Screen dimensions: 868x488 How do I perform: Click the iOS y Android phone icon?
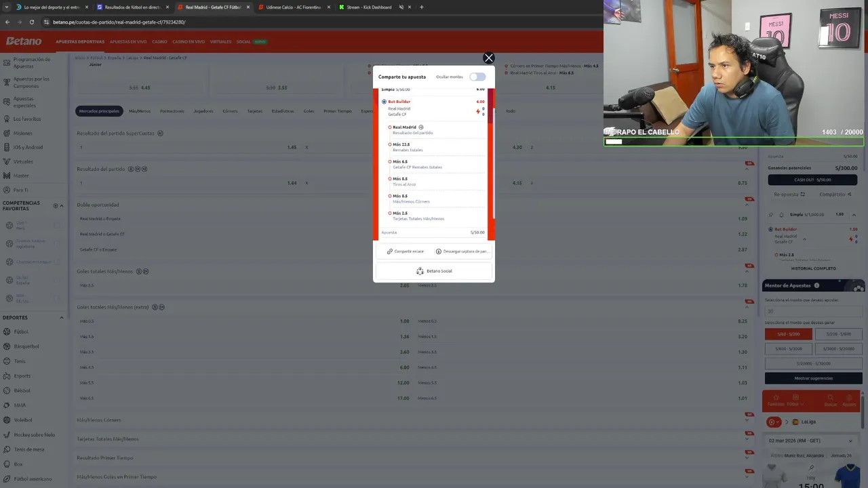pyautogui.click(x=6, y=147)
